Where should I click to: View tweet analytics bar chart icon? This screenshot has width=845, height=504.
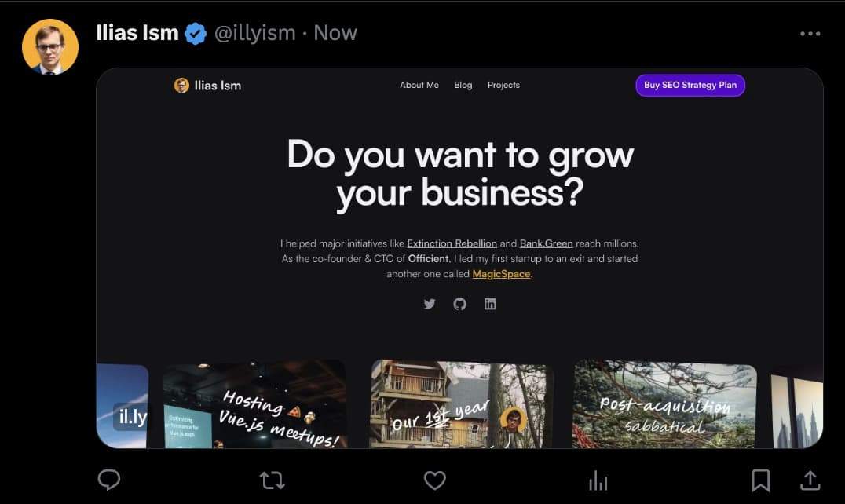[598, 480]
